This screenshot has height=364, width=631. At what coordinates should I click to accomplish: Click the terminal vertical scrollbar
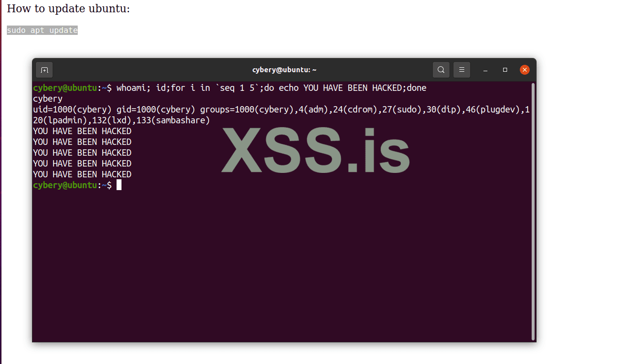tap(533, 211)
